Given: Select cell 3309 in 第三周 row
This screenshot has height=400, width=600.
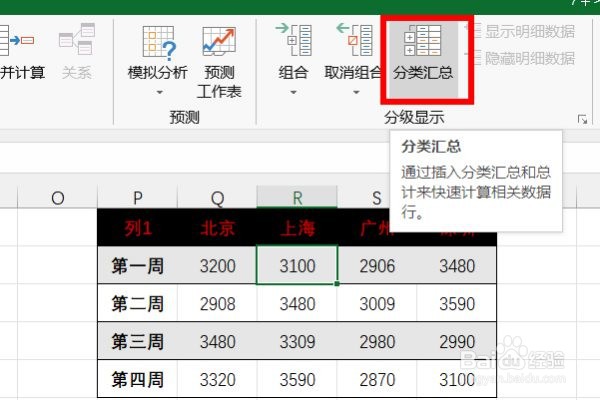Looking at the screenshot, I should coord(297,341).
